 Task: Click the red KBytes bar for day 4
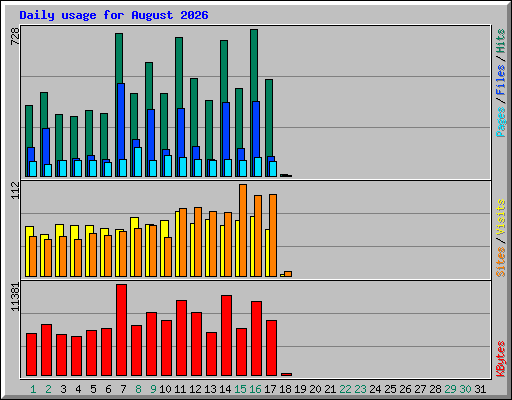point(76,356)
